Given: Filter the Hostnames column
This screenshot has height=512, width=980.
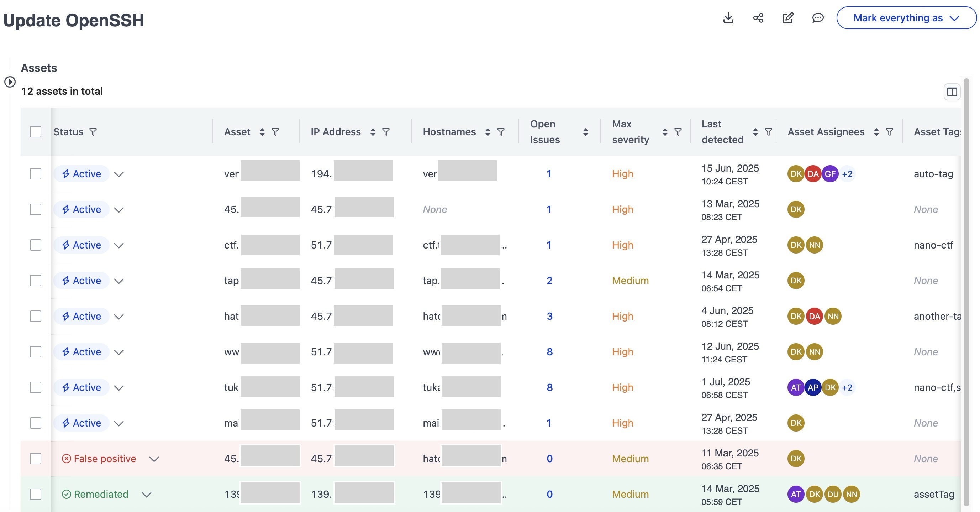Looking at the screenshot, I should click(x=501, y=132).
